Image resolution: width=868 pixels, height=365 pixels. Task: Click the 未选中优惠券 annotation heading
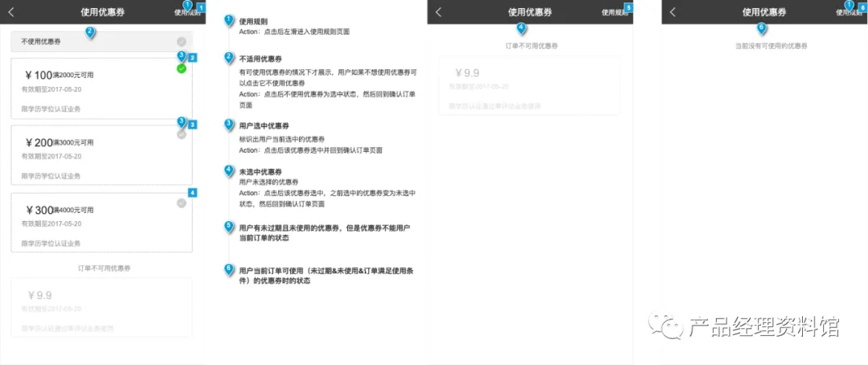(x=260, y=172)
